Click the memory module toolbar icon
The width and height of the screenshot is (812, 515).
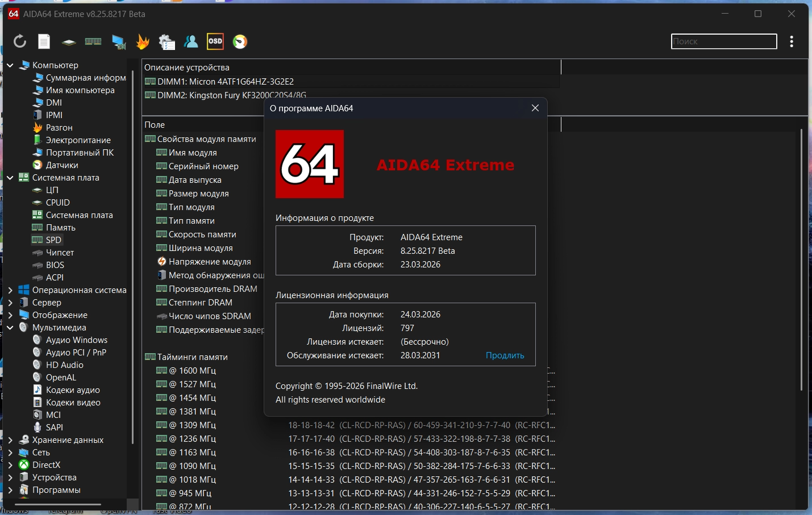(93, 41)
